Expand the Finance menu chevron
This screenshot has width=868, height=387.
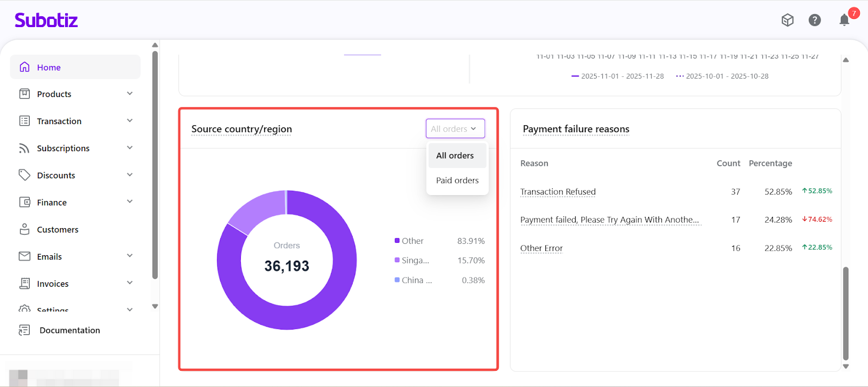pyautogui.click(x=130, y=202)
